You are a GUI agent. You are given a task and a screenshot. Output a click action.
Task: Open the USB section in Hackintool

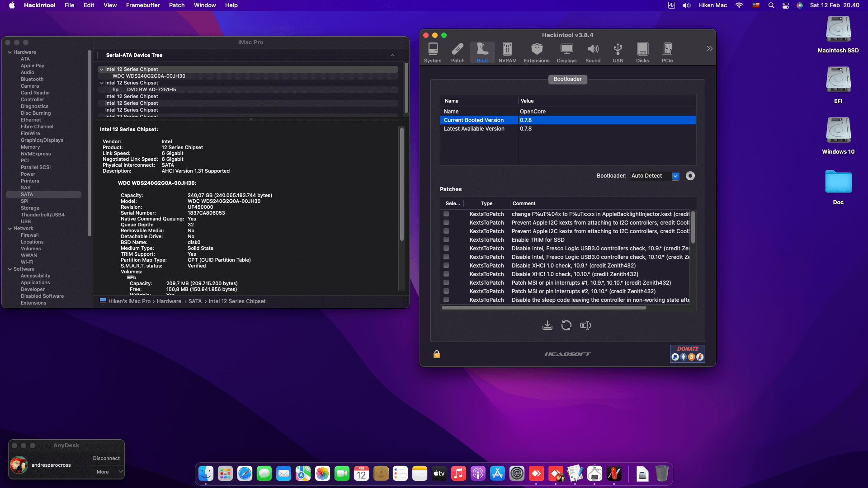618,52
